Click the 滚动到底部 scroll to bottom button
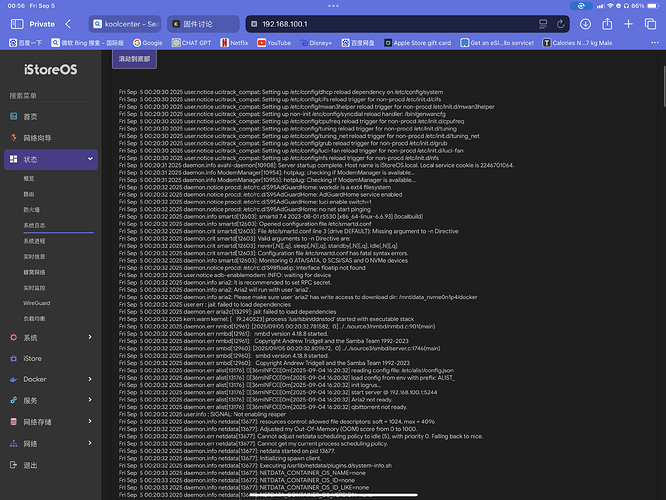 136,60
